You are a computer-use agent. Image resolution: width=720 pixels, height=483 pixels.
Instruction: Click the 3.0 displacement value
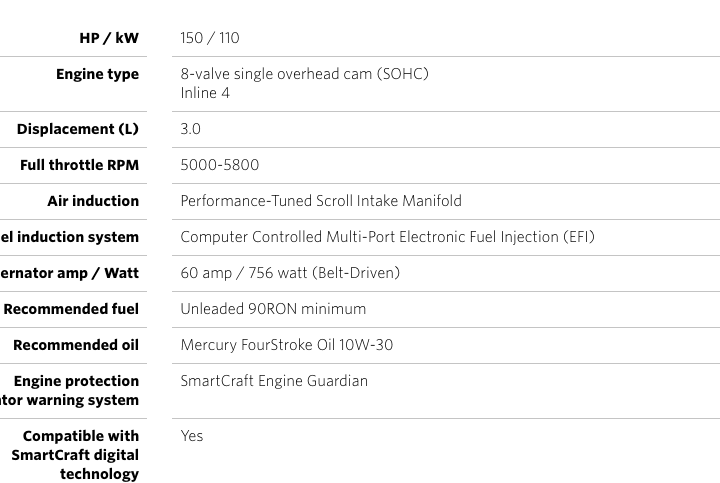[x=191, y=129]
